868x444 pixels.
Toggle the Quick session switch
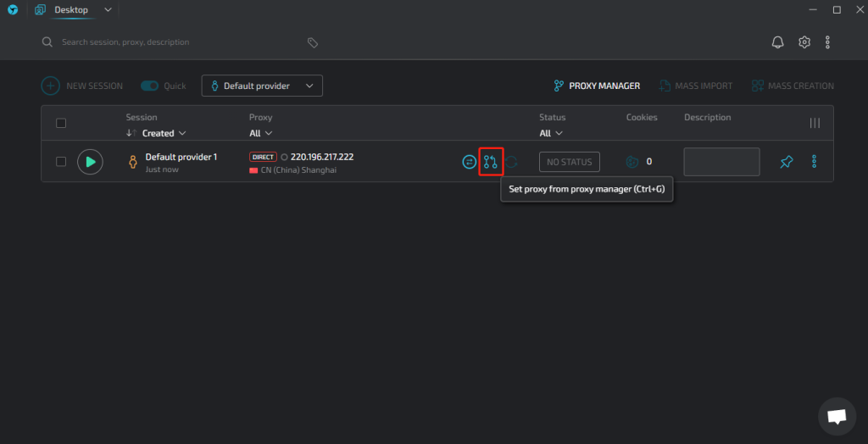click(x=150, y=86)
